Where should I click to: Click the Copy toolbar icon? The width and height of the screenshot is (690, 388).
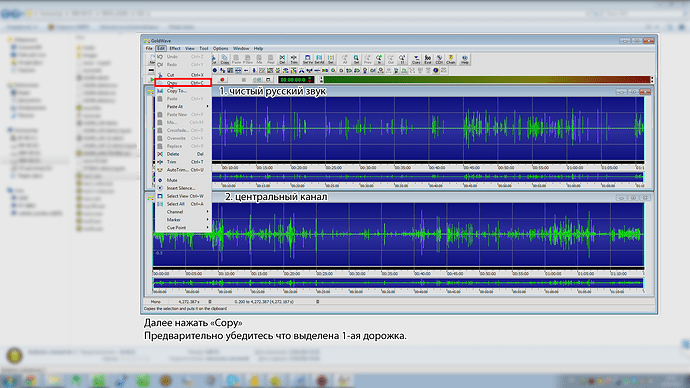pyautogui.click(x=224, y=59)
